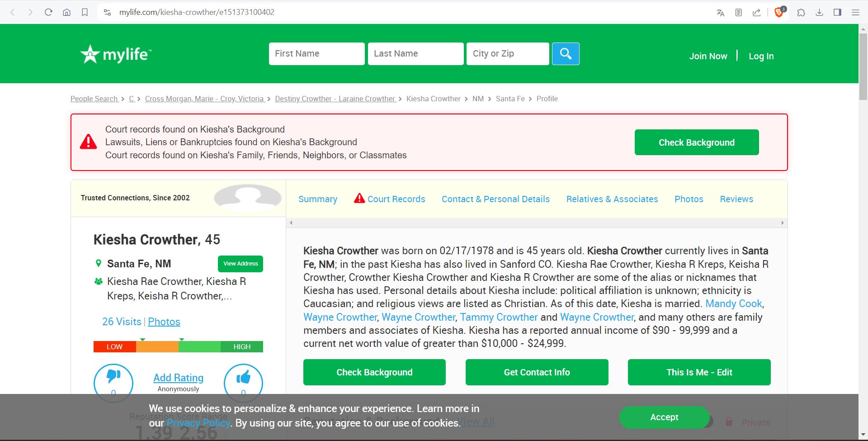Click the address bar URL

[x=197, y=12]
